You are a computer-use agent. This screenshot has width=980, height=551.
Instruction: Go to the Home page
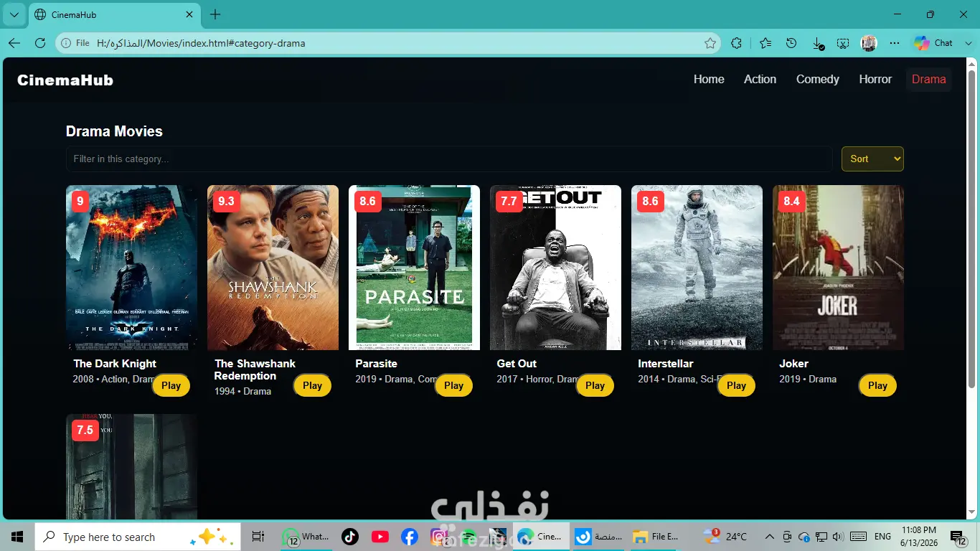709,79
